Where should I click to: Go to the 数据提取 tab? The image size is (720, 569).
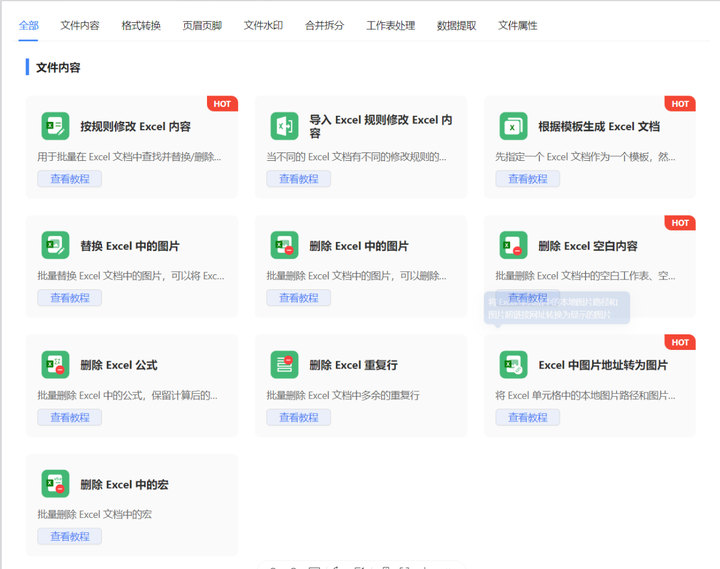(x=456, y=25)
